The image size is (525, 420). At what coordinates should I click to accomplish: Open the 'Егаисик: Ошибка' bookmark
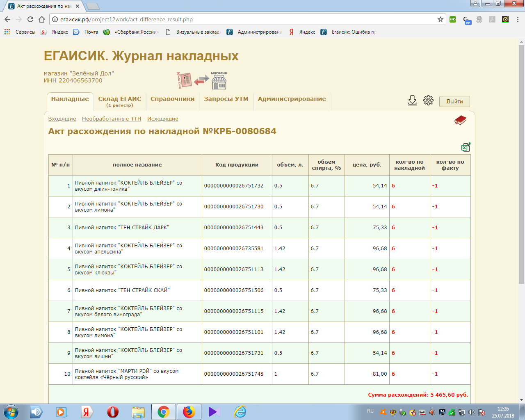(349, 32)
